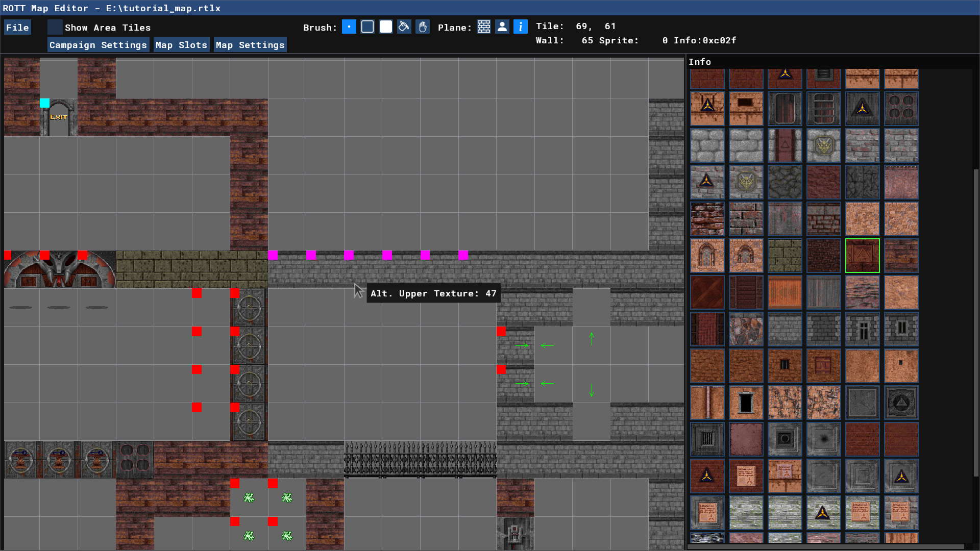The image size is (980, 551).
Task: Switch to the wall plane icon
Action: 484,27
